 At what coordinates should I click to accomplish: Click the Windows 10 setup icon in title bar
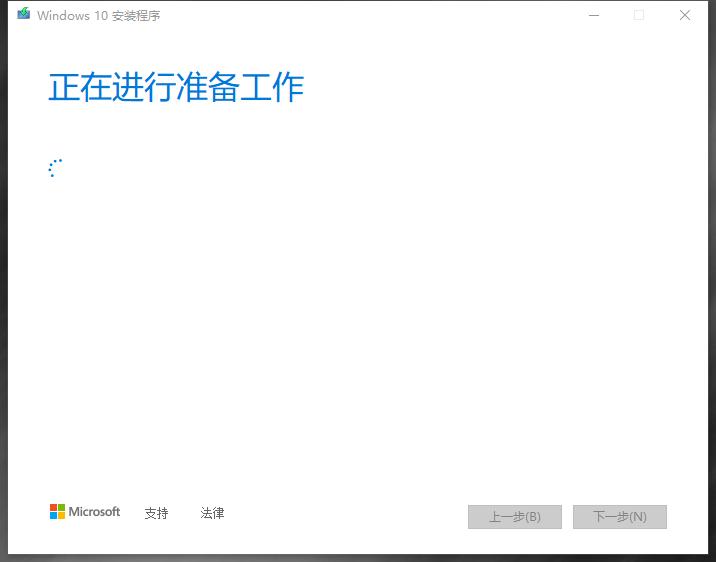tap(24, 14)
